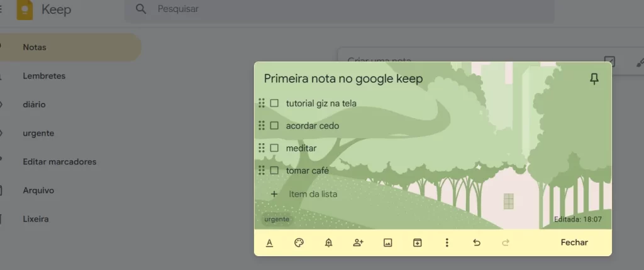Add new entry via 'Item da lista'
Viewport: 644px width, 270px height.
313,194
